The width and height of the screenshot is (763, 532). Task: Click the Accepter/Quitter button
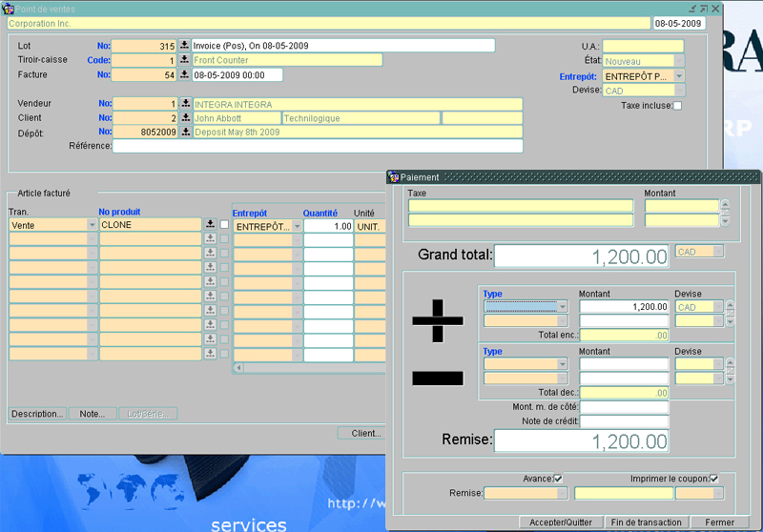[x=562, y=522]
